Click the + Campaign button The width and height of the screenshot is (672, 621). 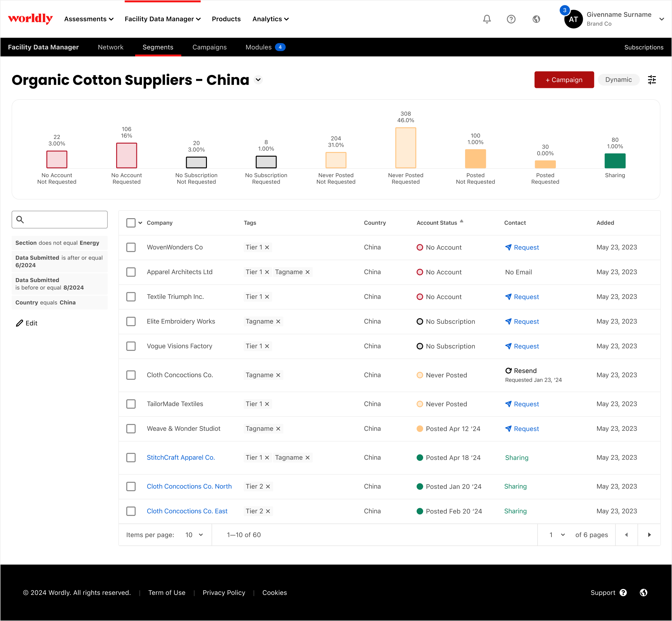pos(564,80)
